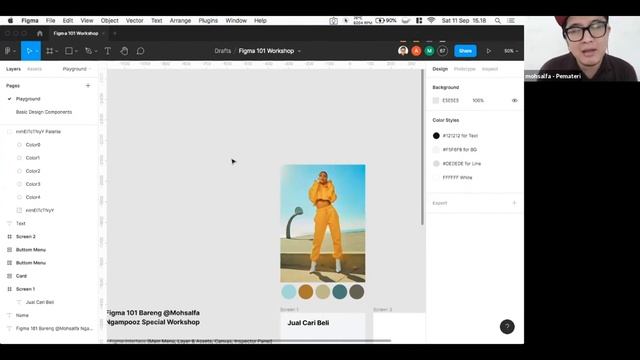The width and height of the screenshot is (640, 360).
Task: Select the Pen tool
Action: point(88,51)
